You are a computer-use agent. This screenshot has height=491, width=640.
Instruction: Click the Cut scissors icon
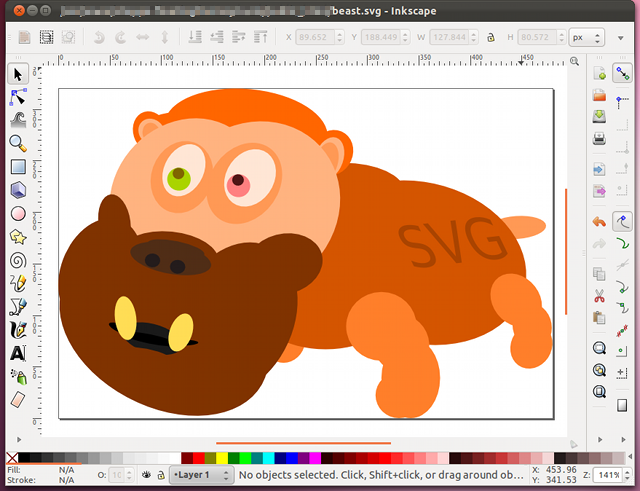(600, 296)
